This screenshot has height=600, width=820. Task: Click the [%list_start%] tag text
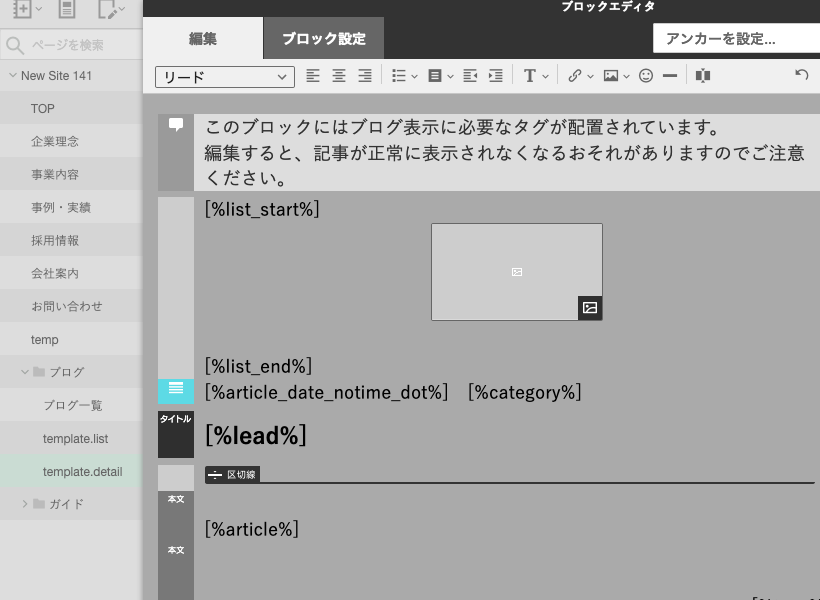tap(262, 209)
